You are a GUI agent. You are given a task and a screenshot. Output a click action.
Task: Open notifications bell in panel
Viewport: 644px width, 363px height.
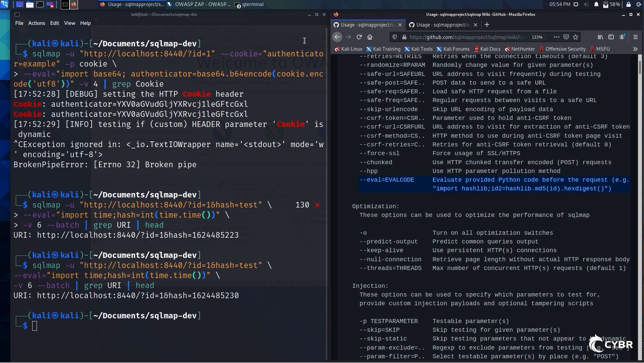[596, 4]
